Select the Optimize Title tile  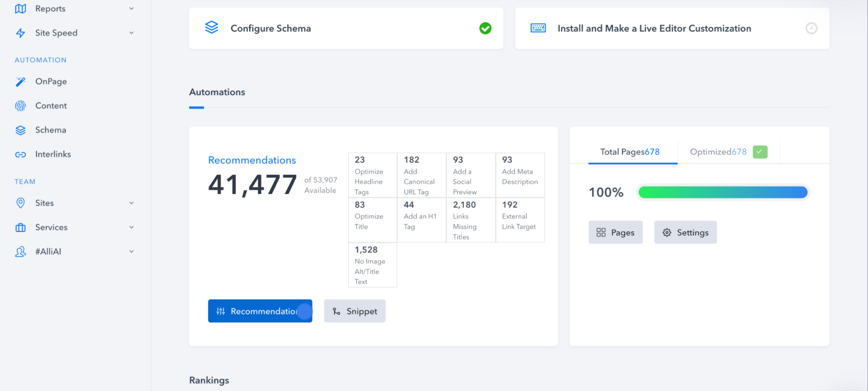373,220
